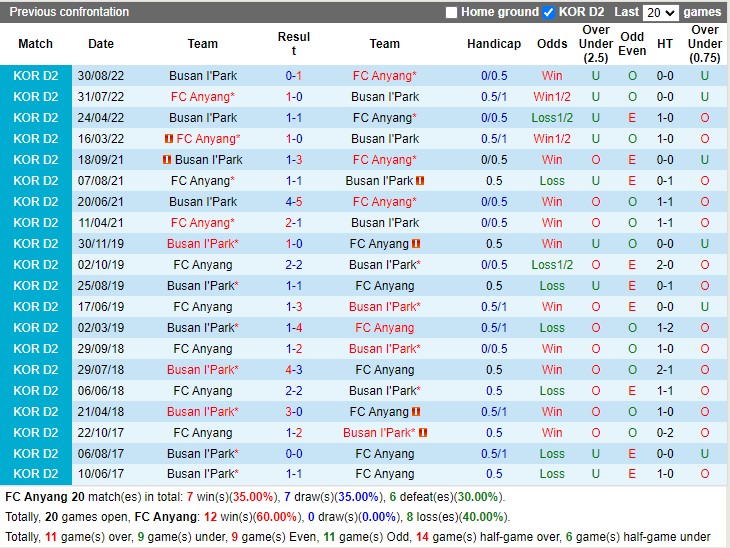Image resolution: width=730 pixels, height=548 pixels.
Task: Click FC Anyang away team on 02/03/19 row
Action: click(x=385, y=328)
